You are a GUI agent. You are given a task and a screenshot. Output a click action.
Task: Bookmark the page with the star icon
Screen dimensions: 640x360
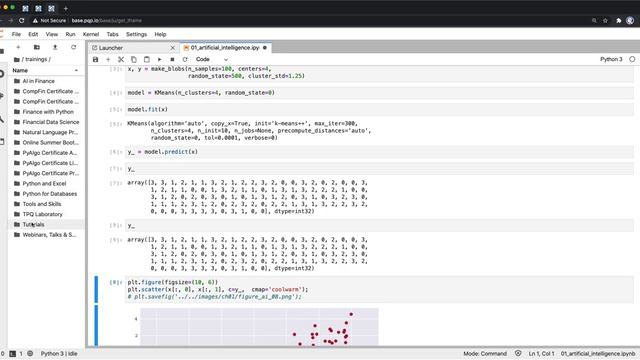(605, 20)
